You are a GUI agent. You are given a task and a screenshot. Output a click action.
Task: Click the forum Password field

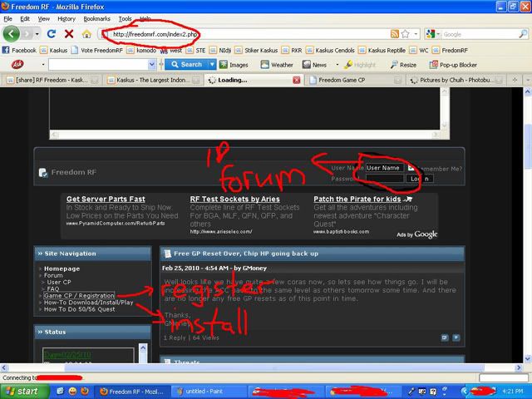pos(384,179)
